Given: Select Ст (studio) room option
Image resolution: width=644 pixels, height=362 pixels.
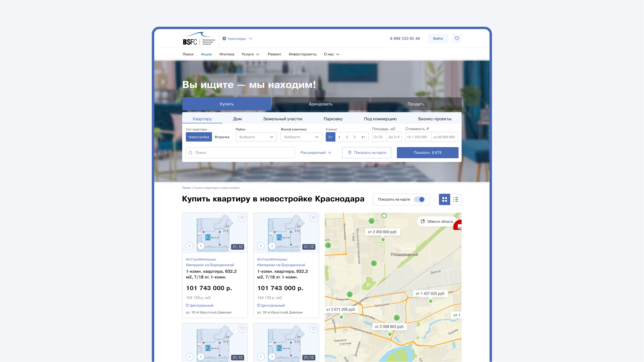Looking at the screenshot, I should pyautogui.click(x=331, y=137).
